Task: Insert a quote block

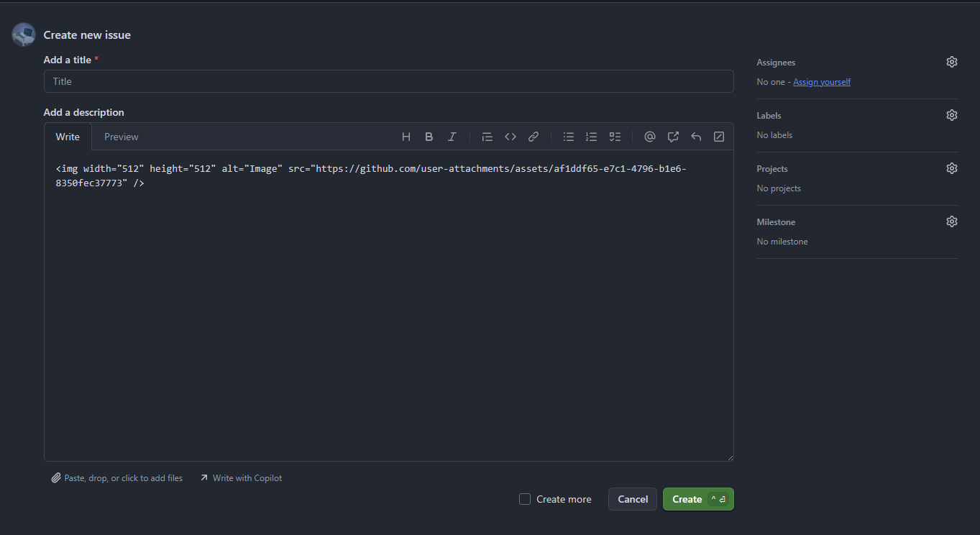Action: coord(487,137)
